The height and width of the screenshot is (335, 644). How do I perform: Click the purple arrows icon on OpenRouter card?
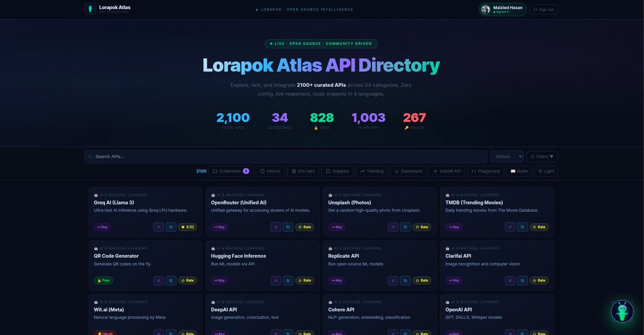coord(276,227)
